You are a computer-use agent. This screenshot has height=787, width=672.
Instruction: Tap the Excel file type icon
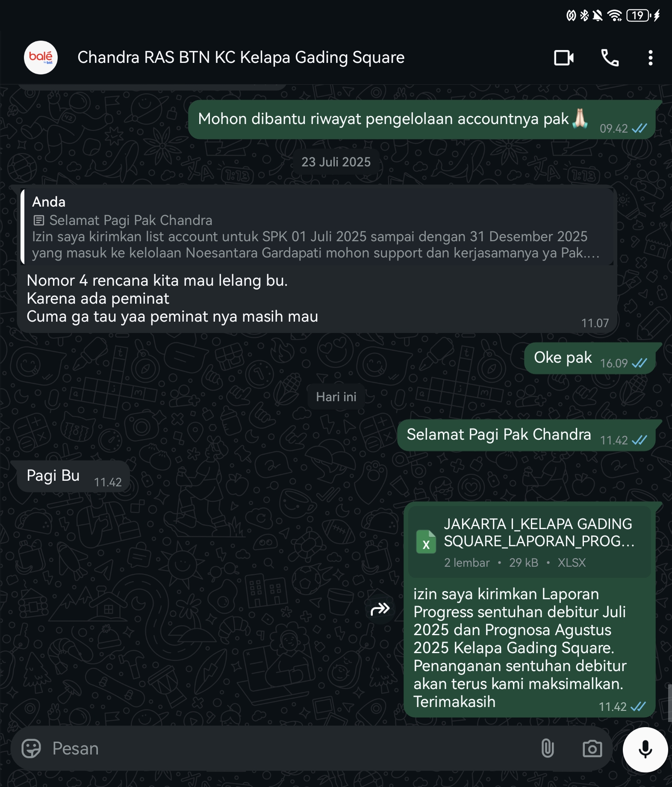pos(426,542)
